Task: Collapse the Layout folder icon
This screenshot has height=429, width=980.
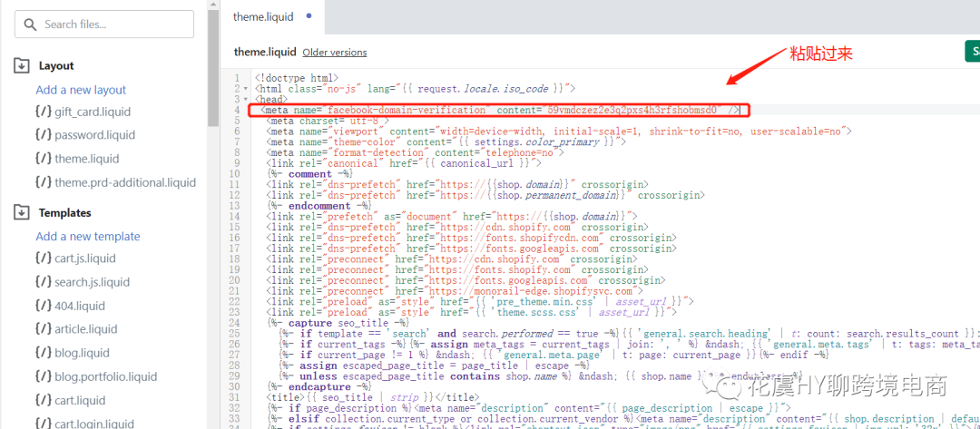Action: click(21, 65)
